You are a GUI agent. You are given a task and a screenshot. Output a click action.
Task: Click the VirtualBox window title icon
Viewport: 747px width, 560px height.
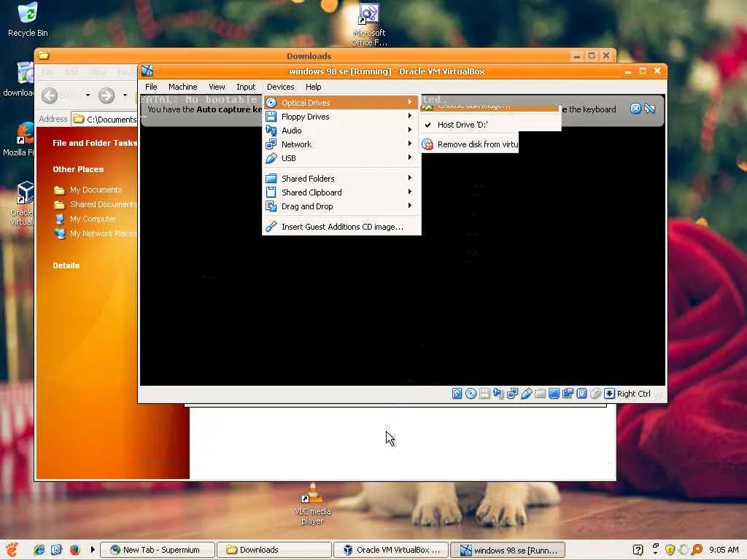point(147,71)
